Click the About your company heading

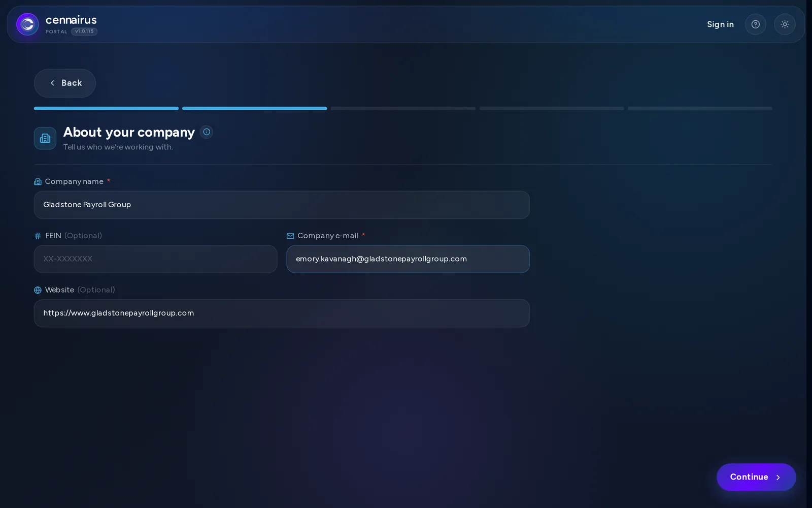(x=129, y=132)
